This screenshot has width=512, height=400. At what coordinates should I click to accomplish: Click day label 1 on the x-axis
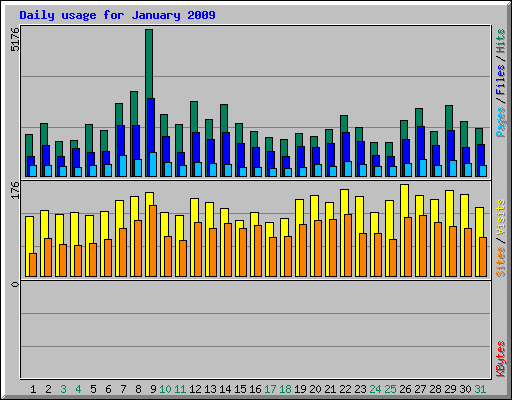coord(33,389)
